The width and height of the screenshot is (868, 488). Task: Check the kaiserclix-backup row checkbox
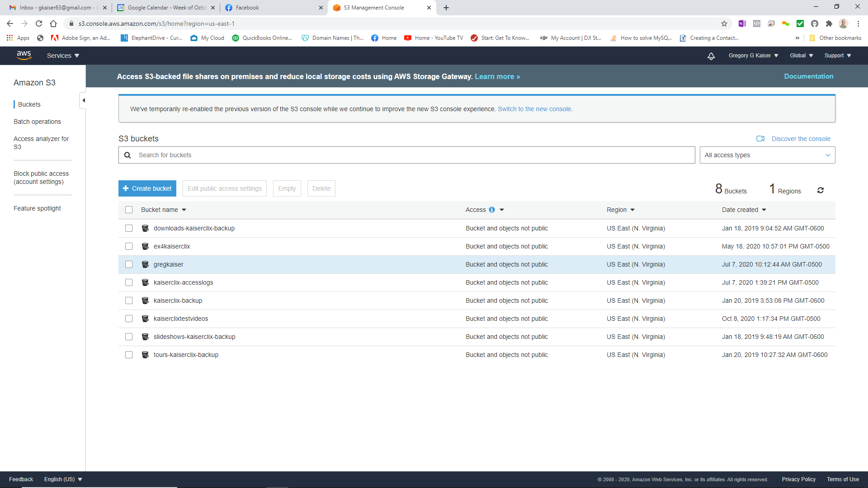click(x=129, y=300)
